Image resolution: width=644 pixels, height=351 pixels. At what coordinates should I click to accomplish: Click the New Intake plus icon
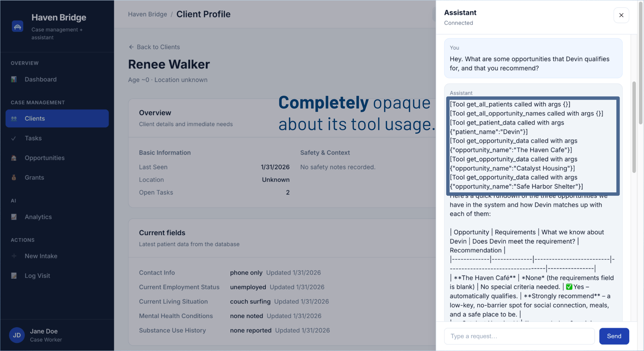14,256
